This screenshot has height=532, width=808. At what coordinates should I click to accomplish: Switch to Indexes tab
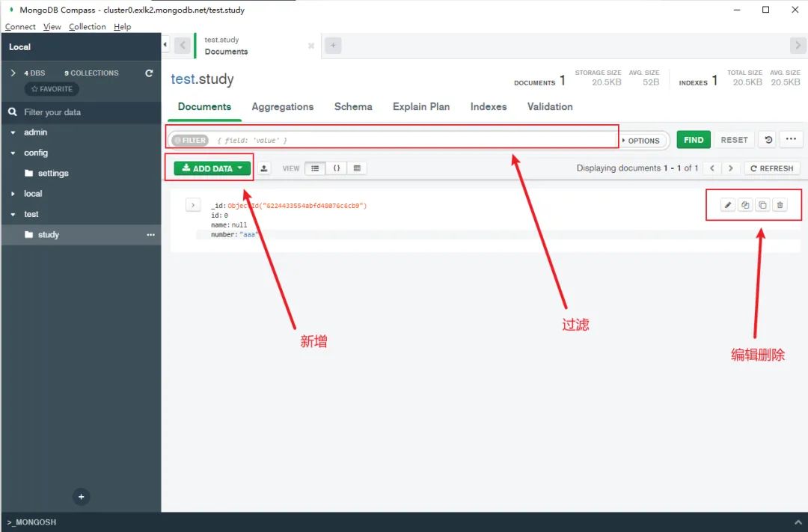click(489, 107)
